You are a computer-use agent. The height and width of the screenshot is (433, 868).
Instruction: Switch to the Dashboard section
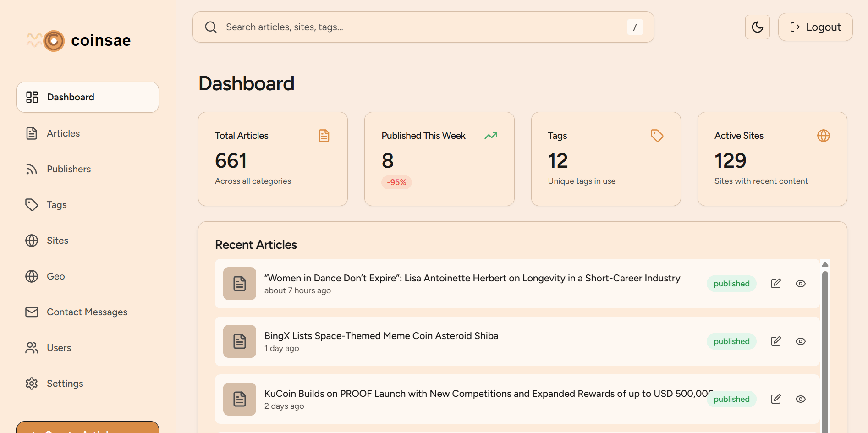point(71,97)
